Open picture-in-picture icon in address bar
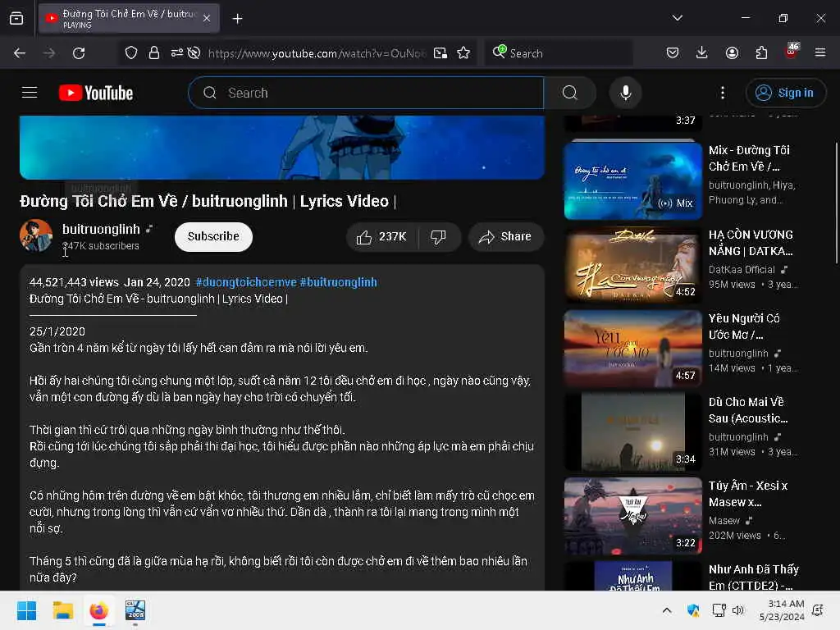Image resolution: width=840 pixels, height=630 pixels. pyautogui.click(x=441, y=53)
